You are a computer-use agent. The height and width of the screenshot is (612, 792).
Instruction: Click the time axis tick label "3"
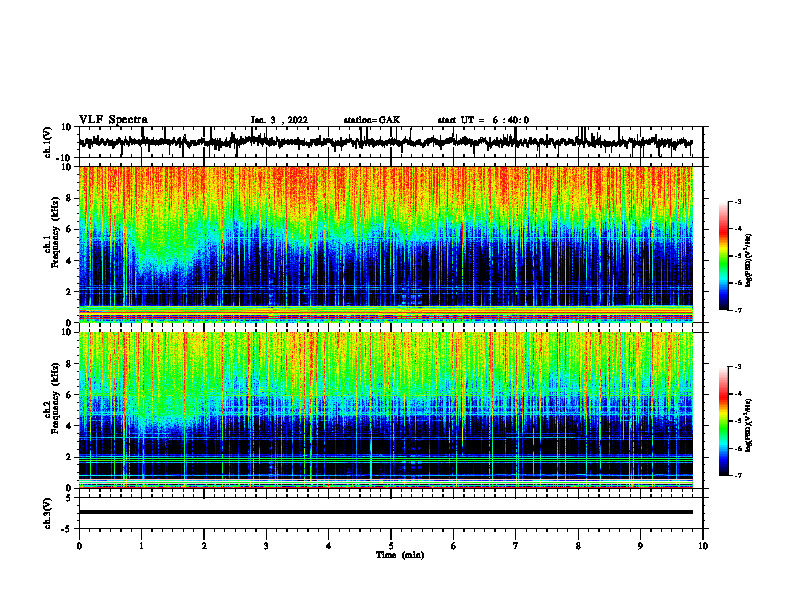(x=266, y=546)
